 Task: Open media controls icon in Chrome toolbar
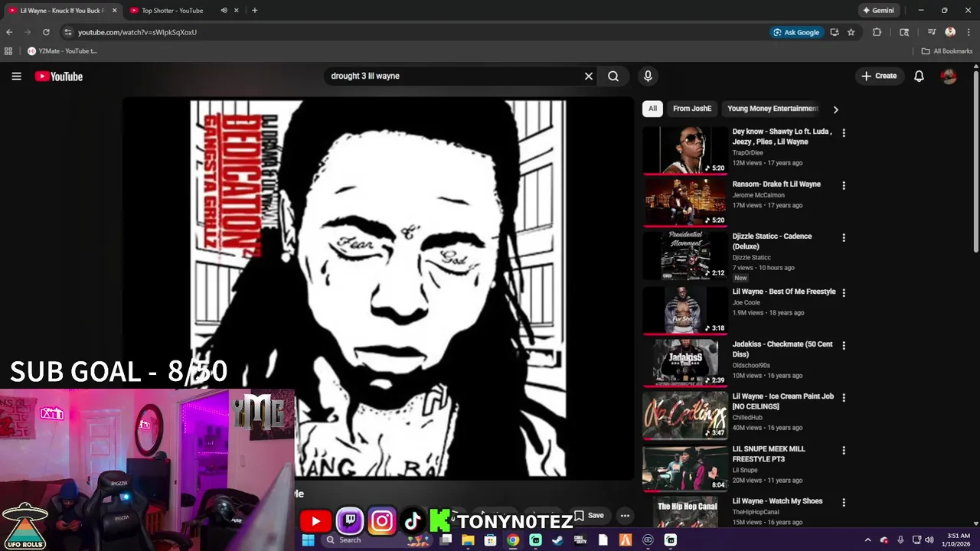pyautogui.click(x=932, y=32)
